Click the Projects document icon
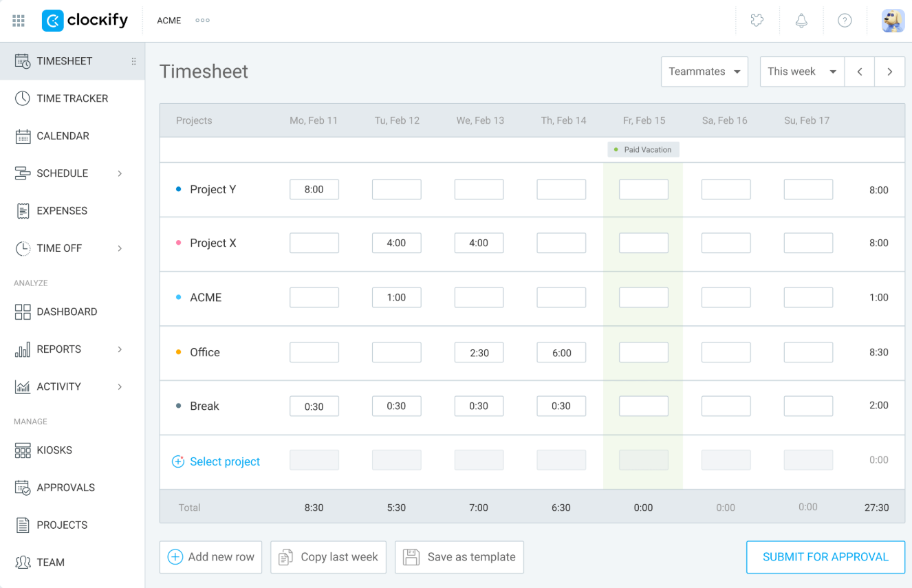912x588 pixels. pyautogui.click(x=23, y=525)
